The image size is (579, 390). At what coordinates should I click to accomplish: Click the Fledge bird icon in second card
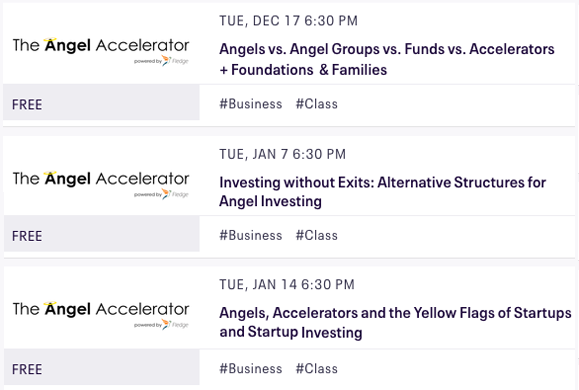pyautogui.click(x=167, y=194)
